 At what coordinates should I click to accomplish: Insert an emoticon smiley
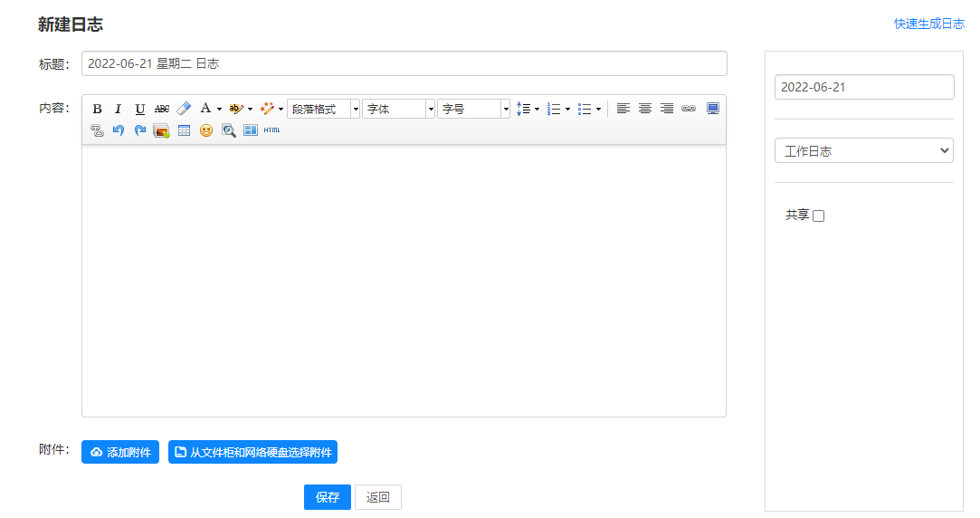(206, 130)
